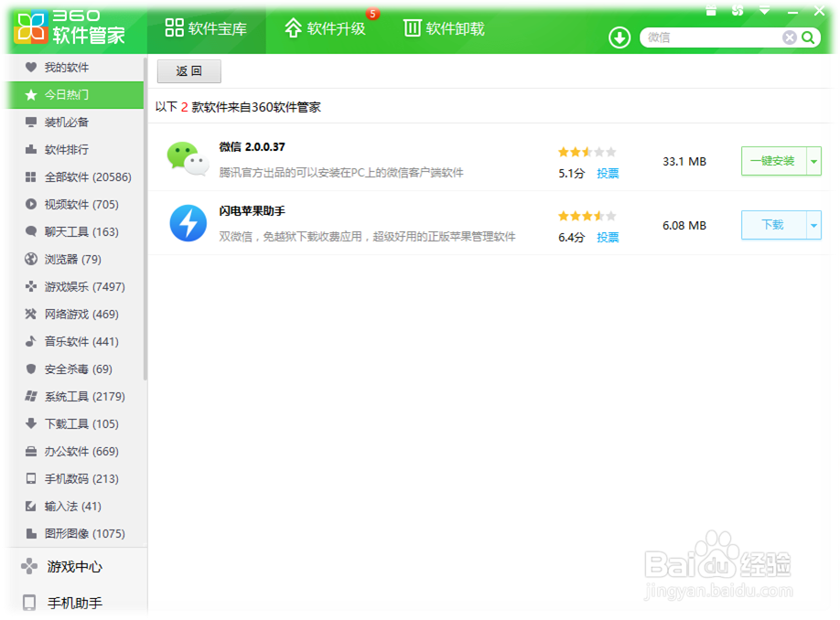The width and height of the screenshot is (840, 620).
Task: Click the 33.1 MB size text
Action: click(x=684, y=162)
